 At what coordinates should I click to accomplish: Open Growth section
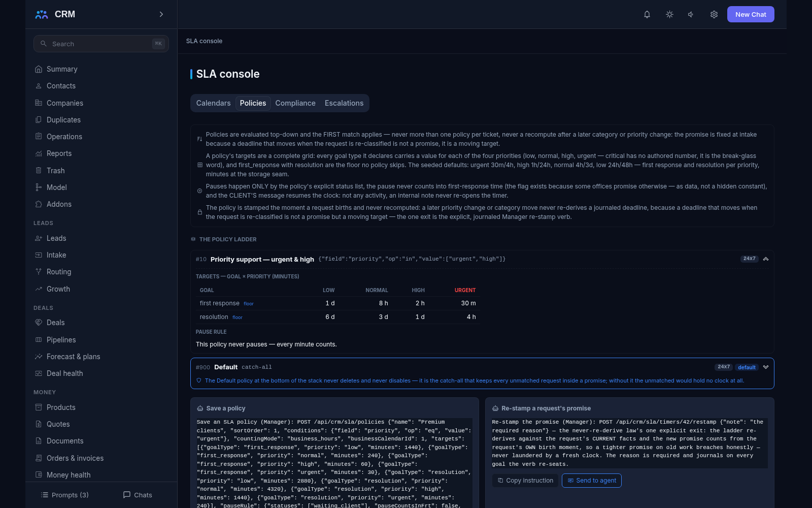pyautogui.click(x=101, y=289)
